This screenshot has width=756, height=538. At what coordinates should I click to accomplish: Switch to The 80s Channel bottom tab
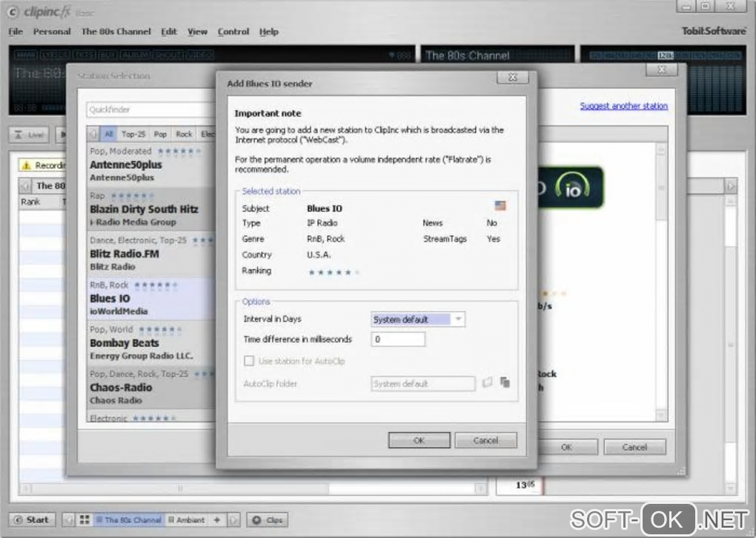tap(129, 519)
